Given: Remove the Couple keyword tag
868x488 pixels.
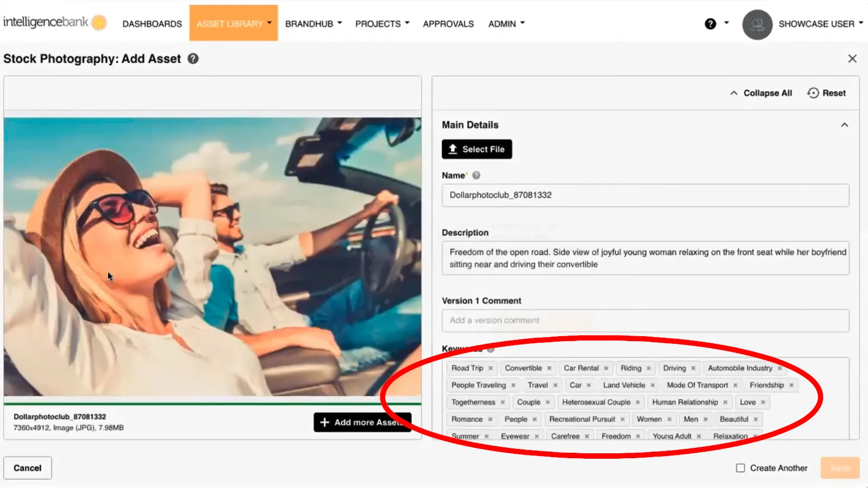Looking at the screenshot, I should (547, 402).
